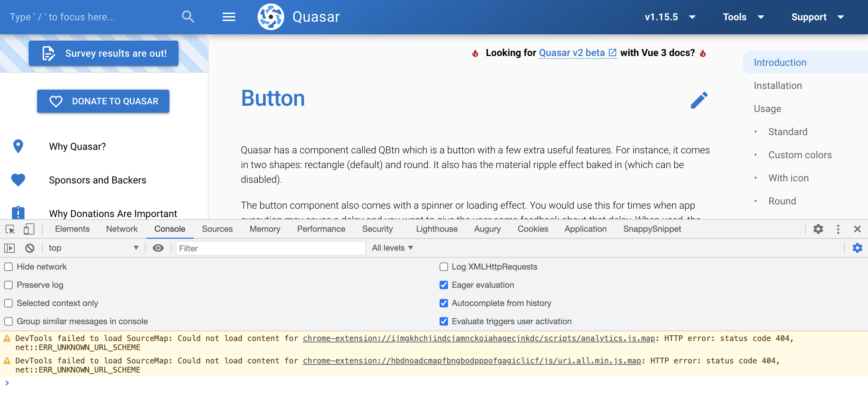Close the DevTools panel

click(857, 229)
